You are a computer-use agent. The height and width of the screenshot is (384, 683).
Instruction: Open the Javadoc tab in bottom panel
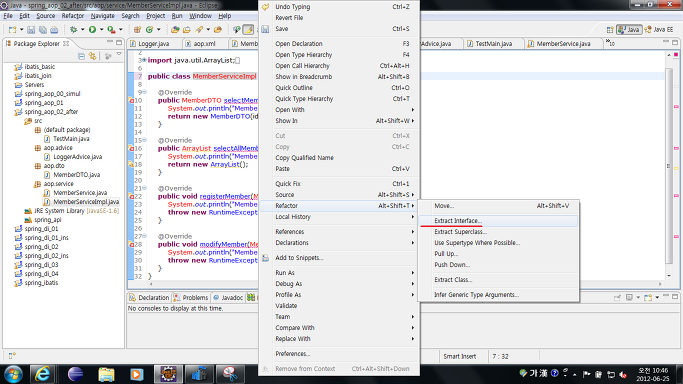[228, 297]
